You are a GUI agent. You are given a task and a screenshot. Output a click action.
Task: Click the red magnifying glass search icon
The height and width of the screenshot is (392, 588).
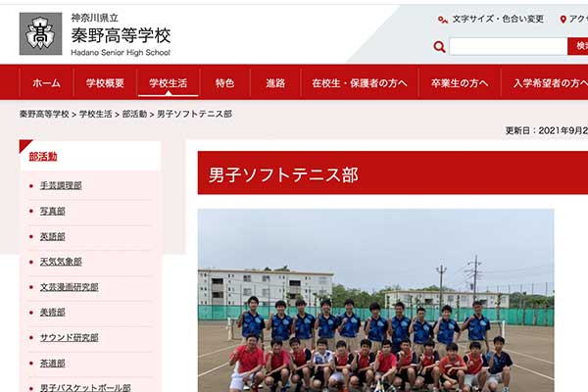click(x=439, y=47)
